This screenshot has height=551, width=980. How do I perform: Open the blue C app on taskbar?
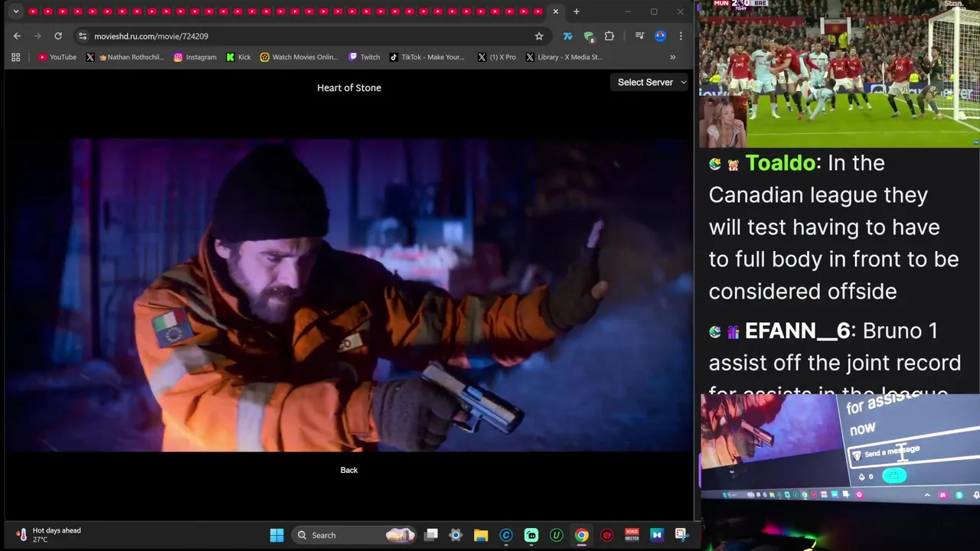(506, 535)
